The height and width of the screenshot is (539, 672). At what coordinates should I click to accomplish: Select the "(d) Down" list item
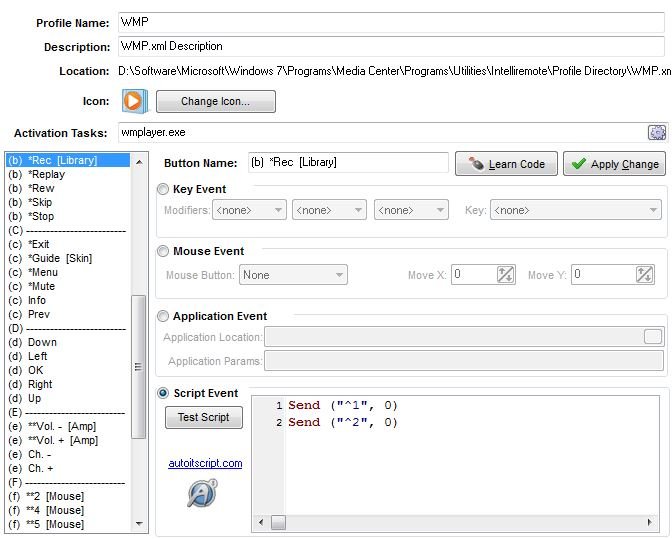[x=68, y=342]
